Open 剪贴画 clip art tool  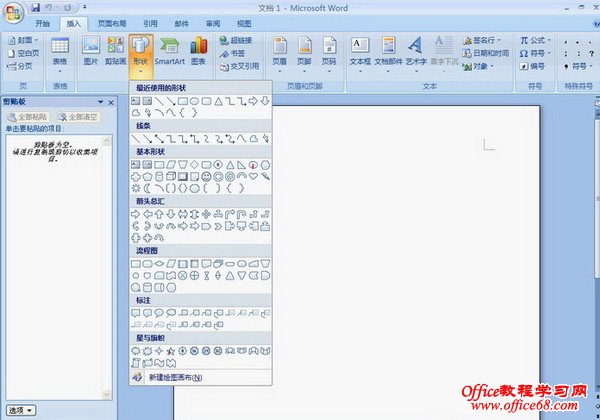[116, 51]
